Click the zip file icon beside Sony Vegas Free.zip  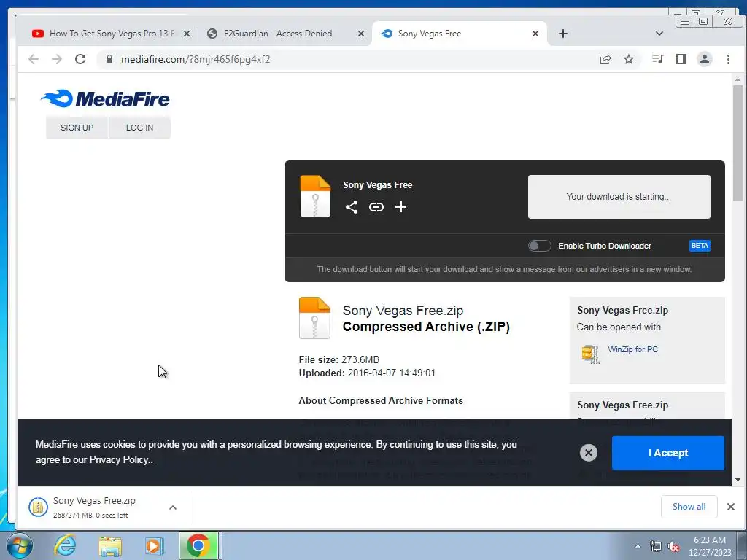(314, 318)
